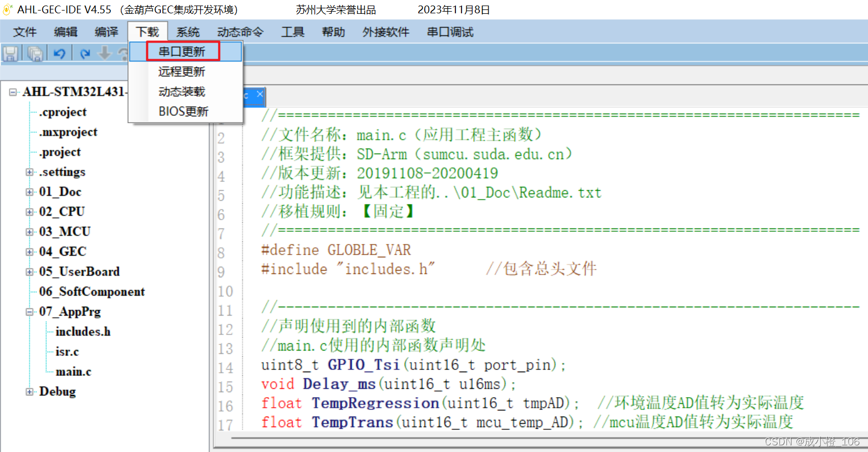Expand the 05_UserBoard tree node

[x=29, y=271]
